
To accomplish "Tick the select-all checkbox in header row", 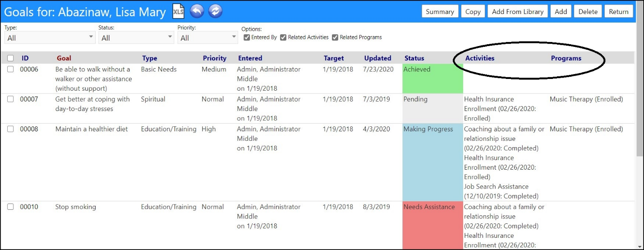I will coord(10,58).
